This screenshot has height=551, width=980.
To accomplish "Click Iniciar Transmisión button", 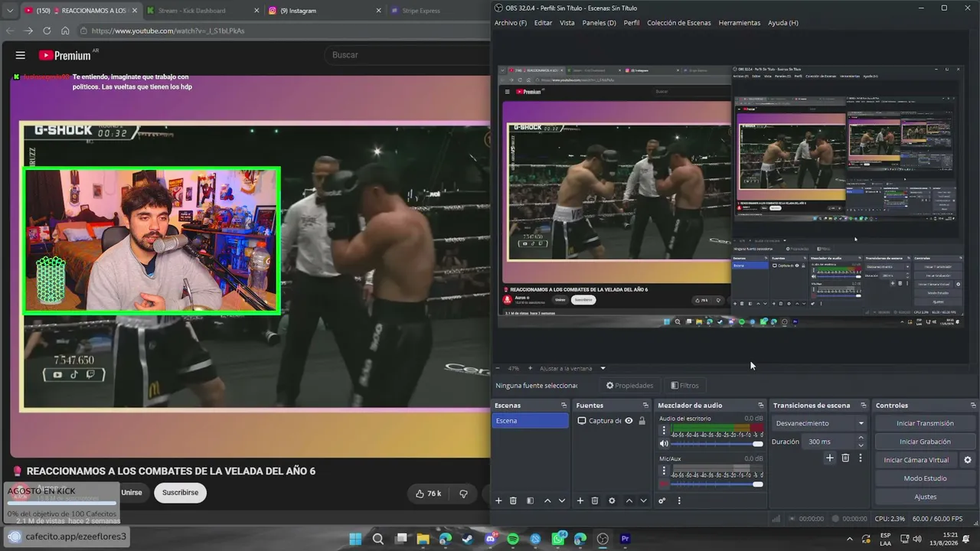I will click(x=926, y=423).
